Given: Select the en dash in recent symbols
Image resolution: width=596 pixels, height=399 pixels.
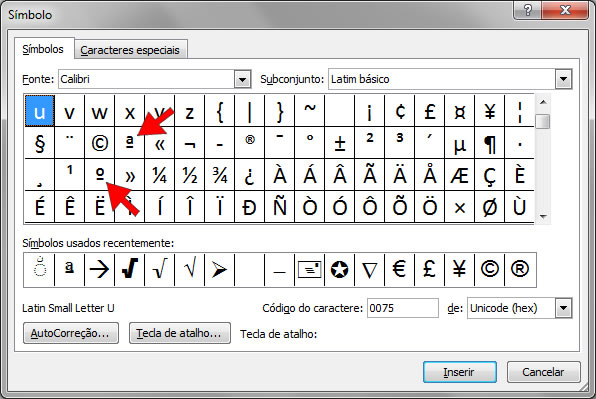Looking at the screenshot, I should click(280, 269).
